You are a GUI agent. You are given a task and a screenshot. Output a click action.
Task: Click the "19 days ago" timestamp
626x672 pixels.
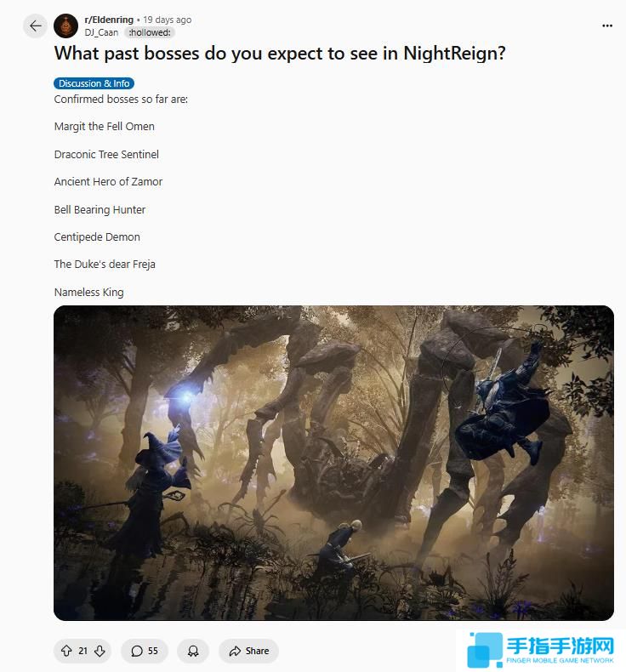pos(167,20)
